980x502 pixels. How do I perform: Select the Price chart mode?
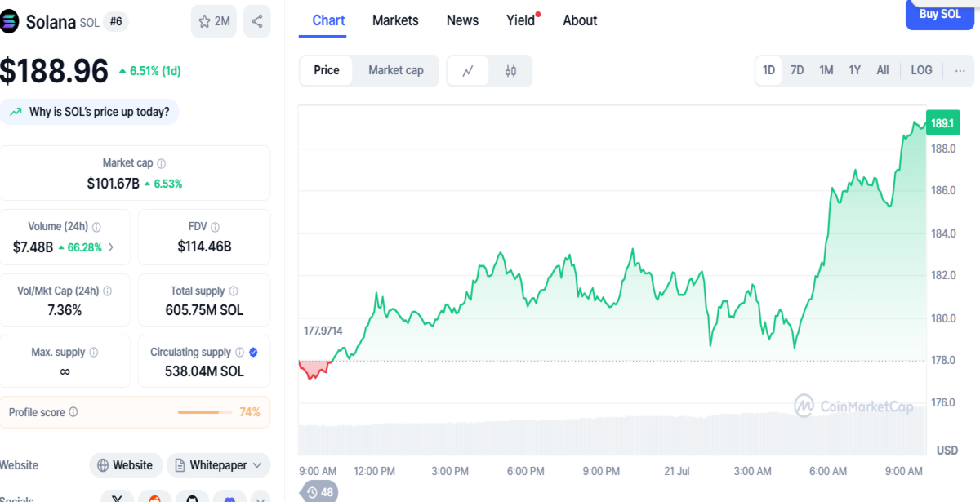click(x=327, y=70)
